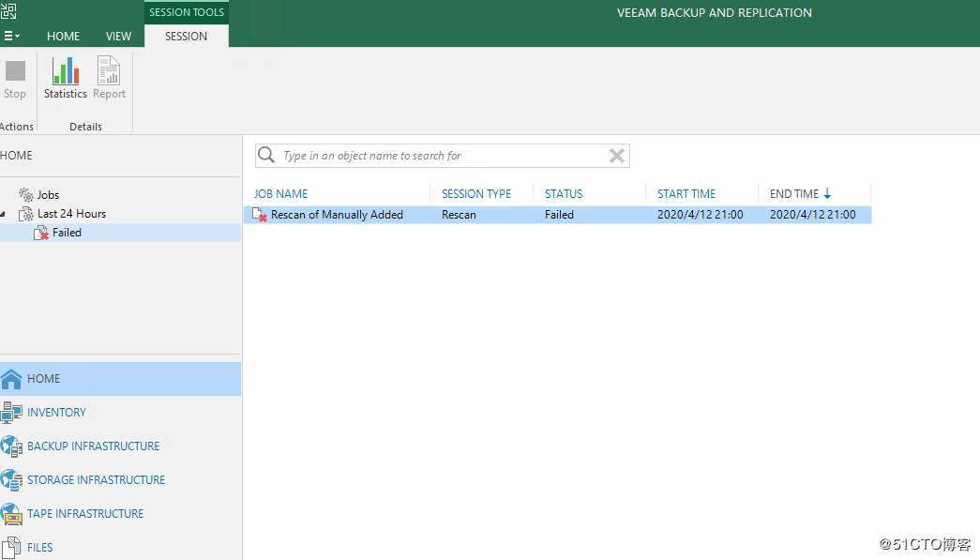
Task: Open the HOME navigation pane
Action: click(x=120, y=379)
